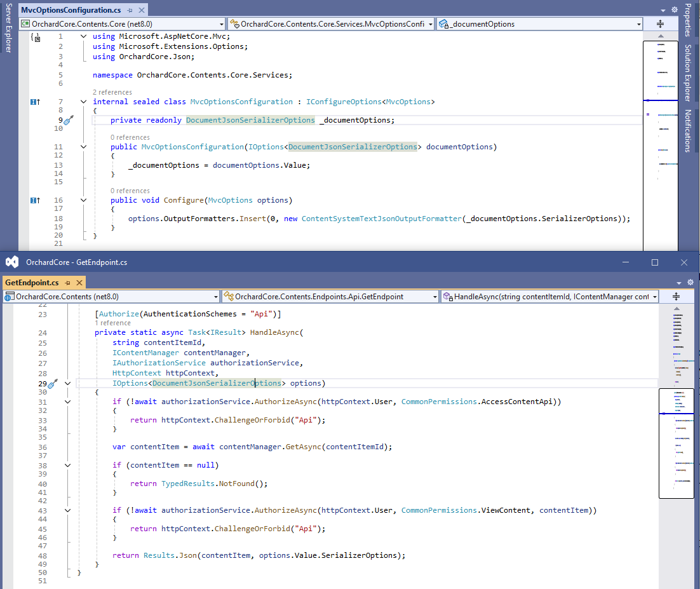Click the interface implementation glyph on line 7
Image resolution: width=700 pixels, height=589 pixels.
[35, 102]
